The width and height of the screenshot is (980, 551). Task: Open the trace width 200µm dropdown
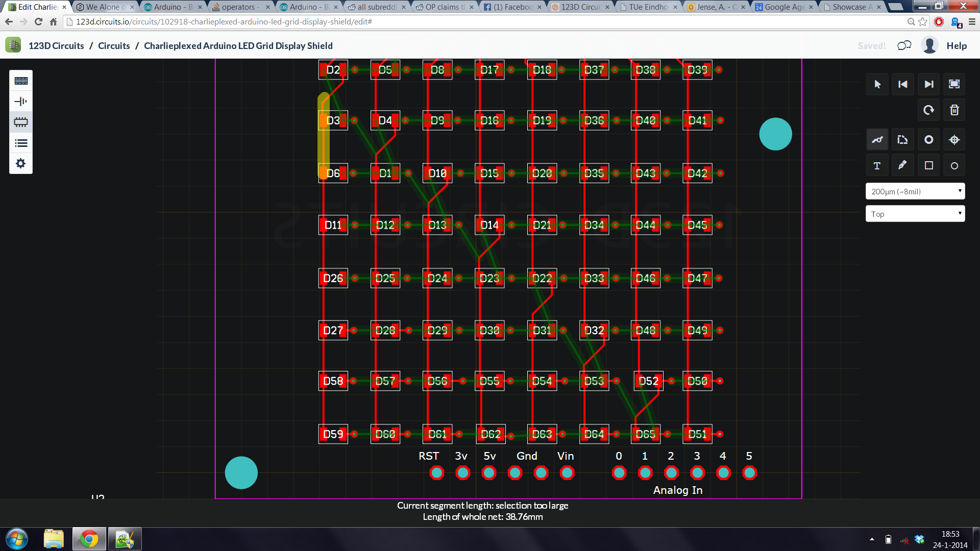pyautogui.click(x=915, y=191)
